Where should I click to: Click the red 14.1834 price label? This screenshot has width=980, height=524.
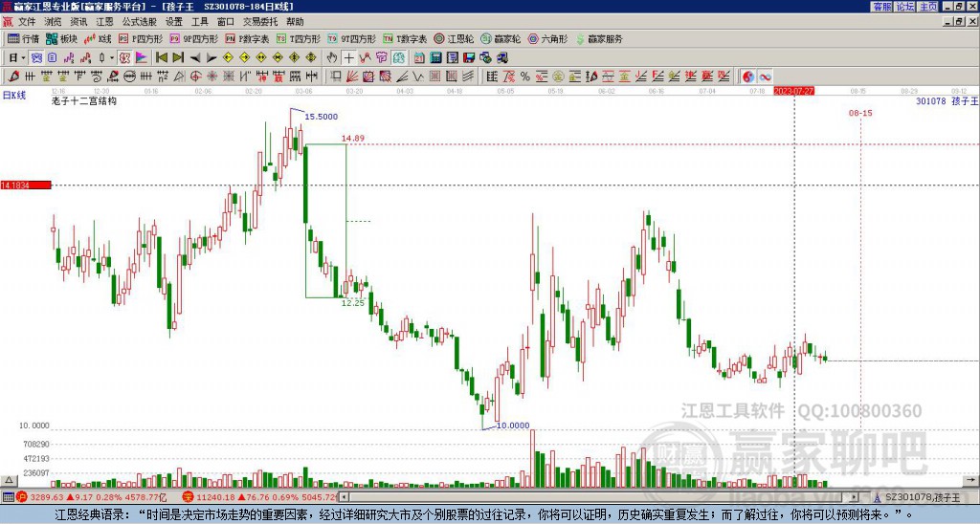pos(26,186)
